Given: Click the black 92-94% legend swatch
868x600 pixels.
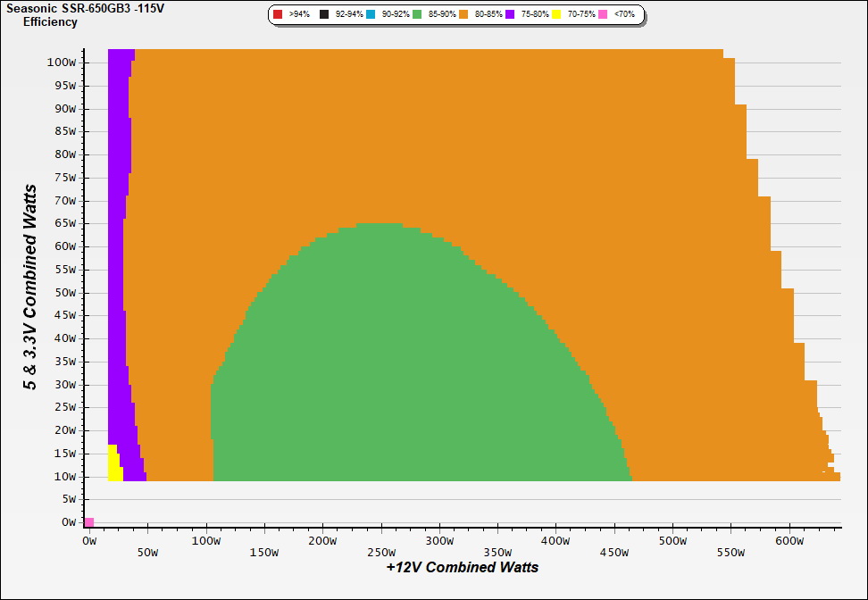Looking at the screenshot, I should (x=324, y=15).
